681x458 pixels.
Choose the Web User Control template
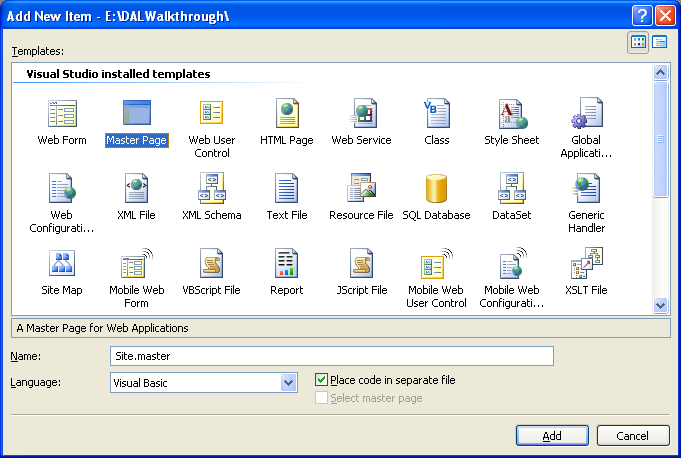pos(212,114)
